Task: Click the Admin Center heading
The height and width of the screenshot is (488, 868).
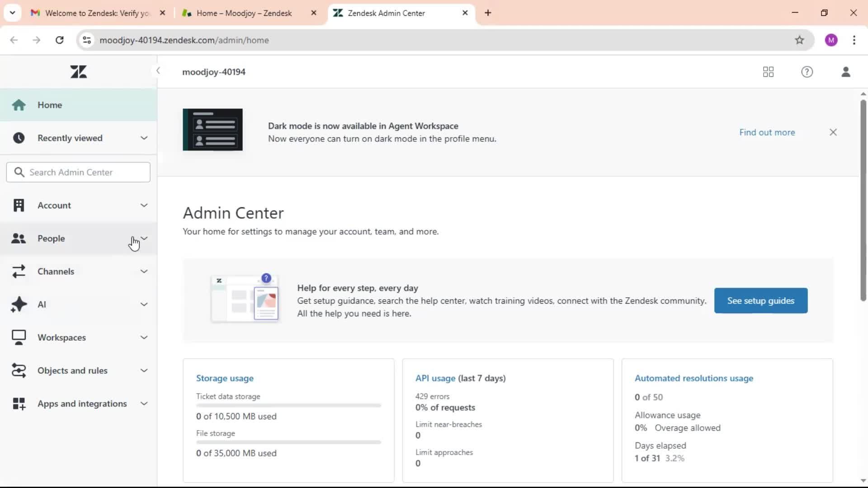Action: pyautogui.click(x=233, y=213)
